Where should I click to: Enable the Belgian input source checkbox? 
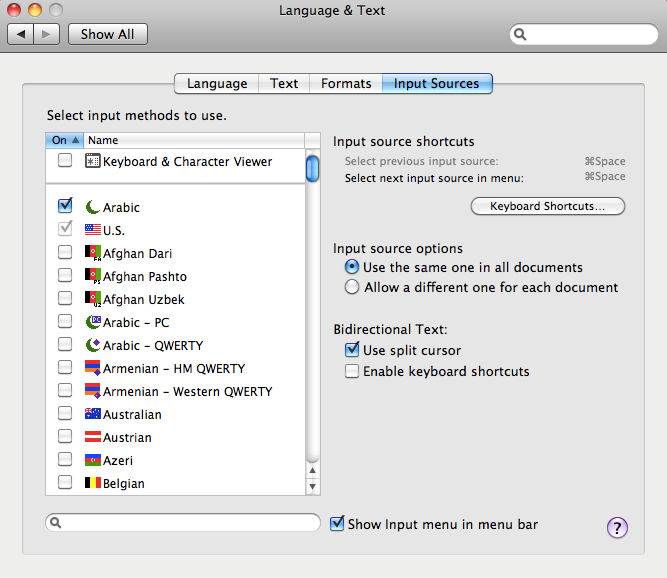65,482
